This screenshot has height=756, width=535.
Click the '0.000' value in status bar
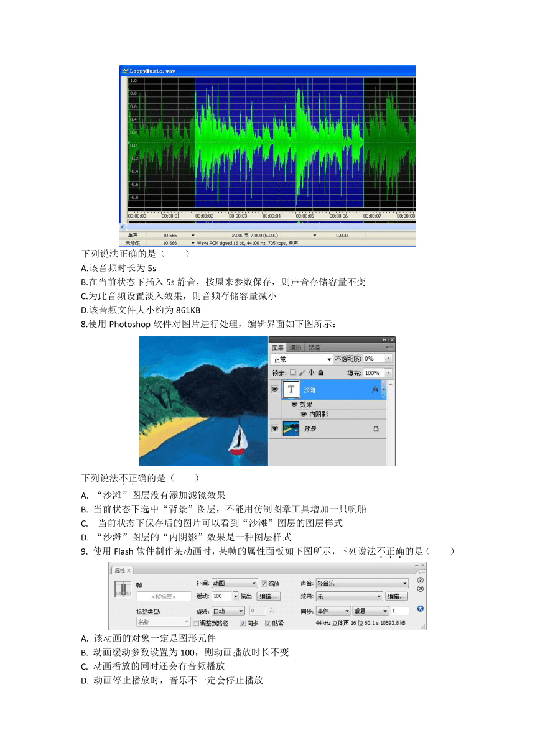(342, 236)
